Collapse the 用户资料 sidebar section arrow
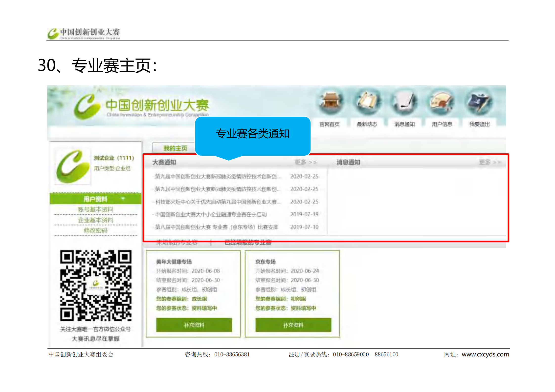The image size is (555, 392). [x=123, y=199]
